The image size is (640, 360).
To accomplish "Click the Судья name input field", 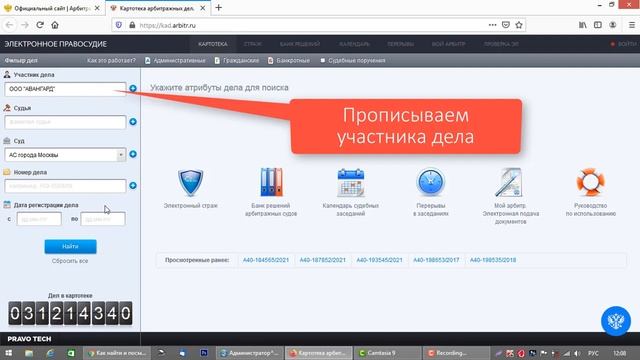I will pyautogui.click(x=65, y=122).
